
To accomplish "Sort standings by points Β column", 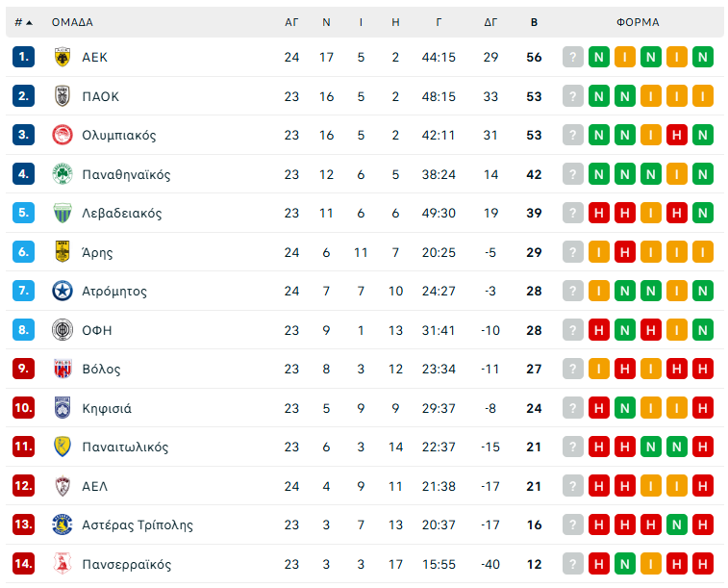I will (x=535, y=22).
